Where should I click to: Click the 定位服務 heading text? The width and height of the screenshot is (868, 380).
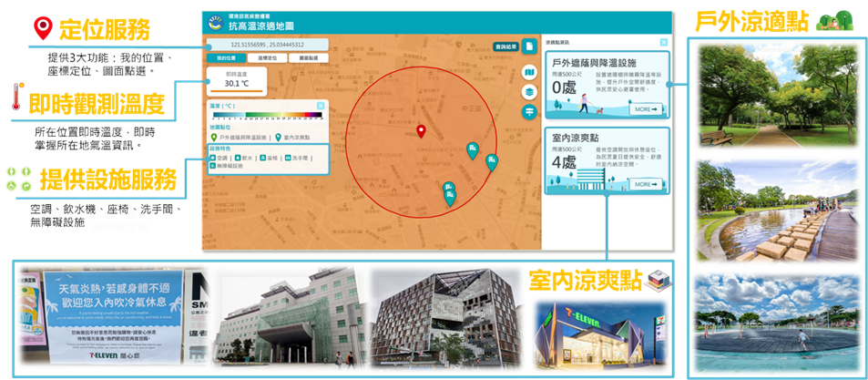coord(105,30)
